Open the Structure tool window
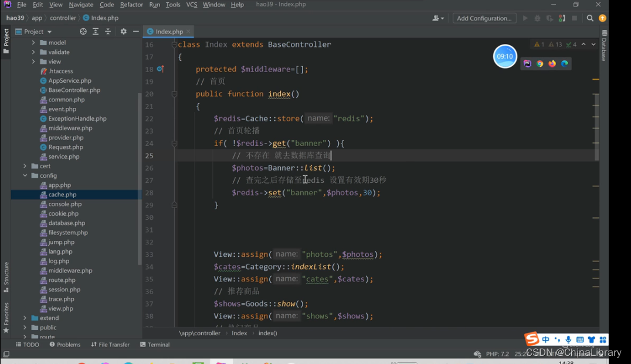631x364 pixels. [x=6, y=277]
